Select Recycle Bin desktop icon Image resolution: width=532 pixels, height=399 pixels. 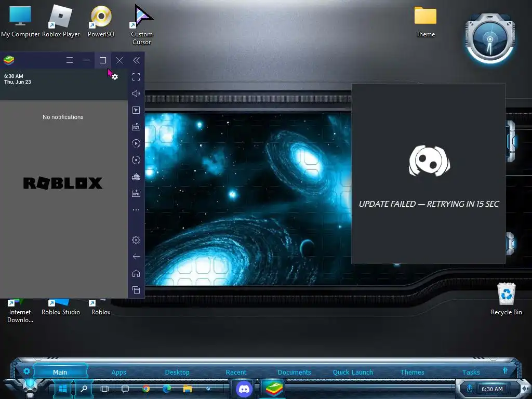[x=506, y=299]
